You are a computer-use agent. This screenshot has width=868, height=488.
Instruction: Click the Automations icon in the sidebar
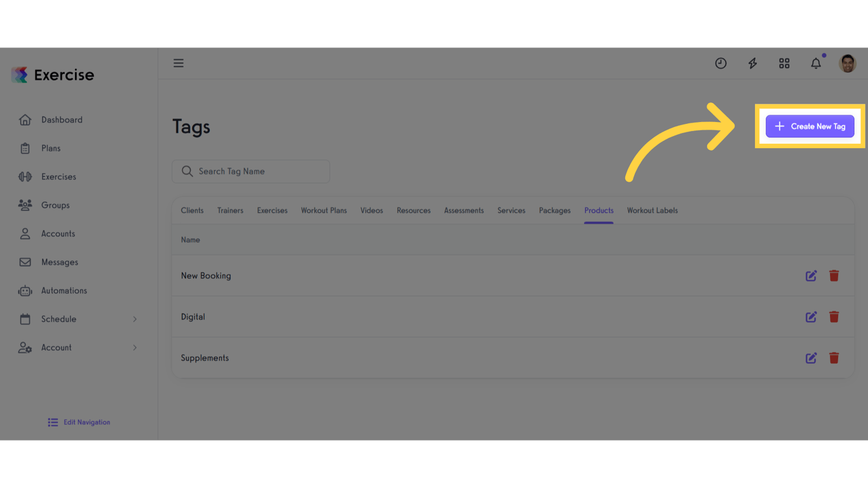24,290
